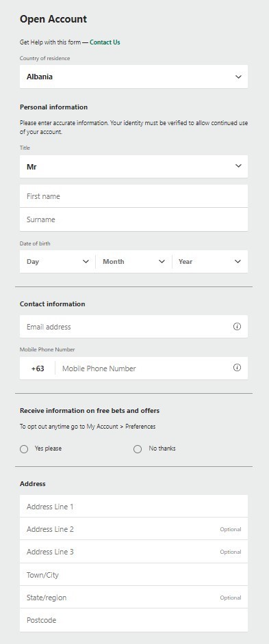
Task: Click the Open Account heading text
Action: [53, 19]
